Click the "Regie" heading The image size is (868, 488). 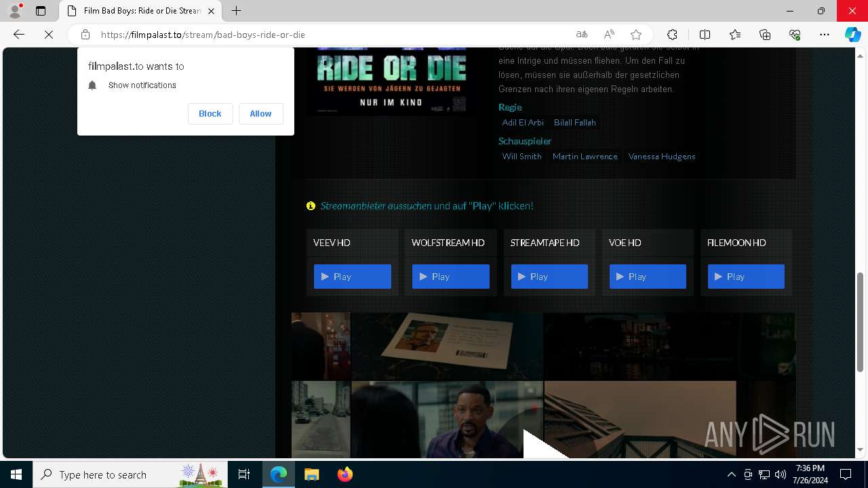point(510,107)
